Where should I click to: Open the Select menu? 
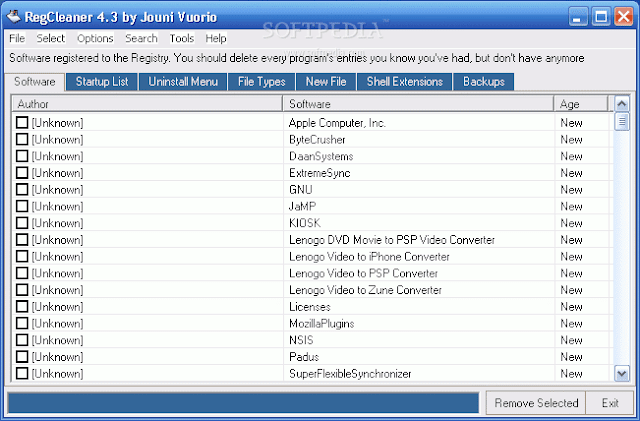point(51,38)
